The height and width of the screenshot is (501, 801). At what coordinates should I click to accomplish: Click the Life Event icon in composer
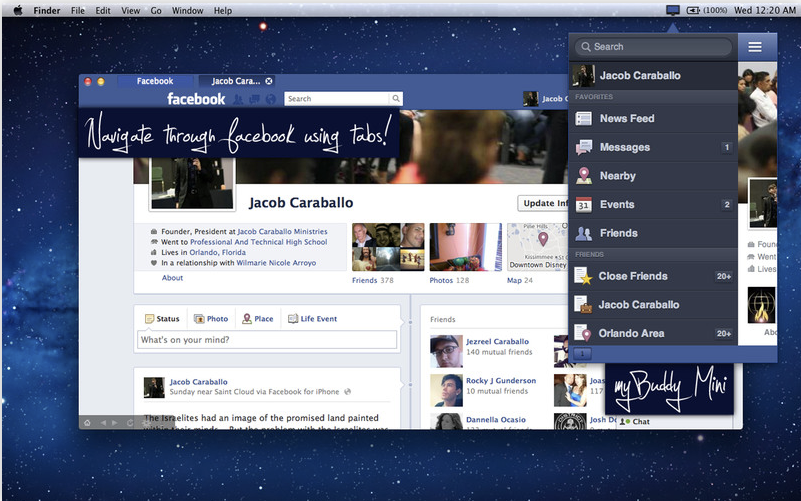pyautogui.click(x=293, y=319)
